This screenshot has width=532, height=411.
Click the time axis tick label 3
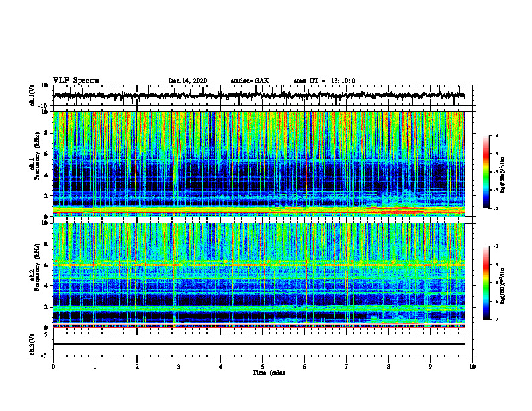tap(179, 367)
